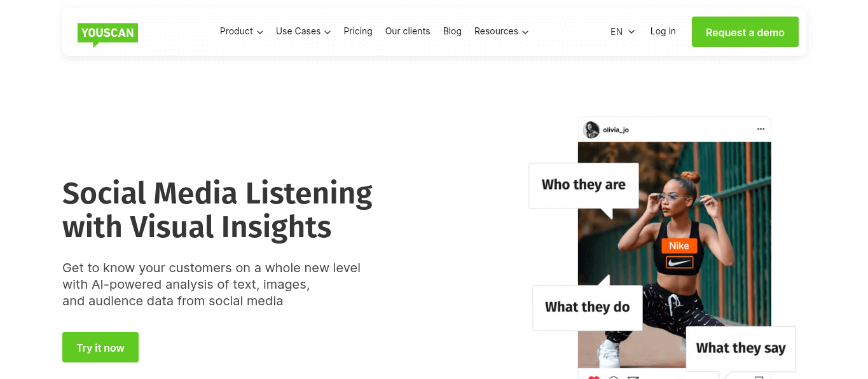The image size is (868, 379).
Task: Click the Instagram post photo of woman
Action: (x=674, y=254)
